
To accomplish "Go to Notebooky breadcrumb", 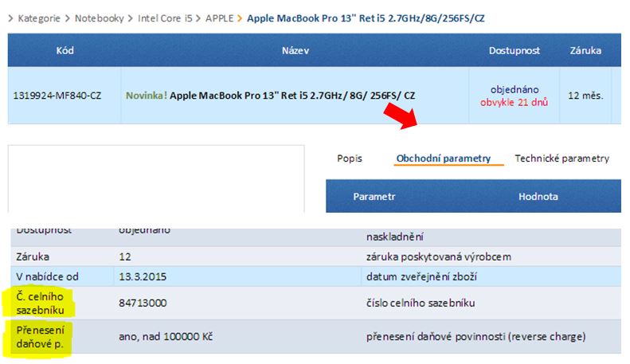I will 100,18.
